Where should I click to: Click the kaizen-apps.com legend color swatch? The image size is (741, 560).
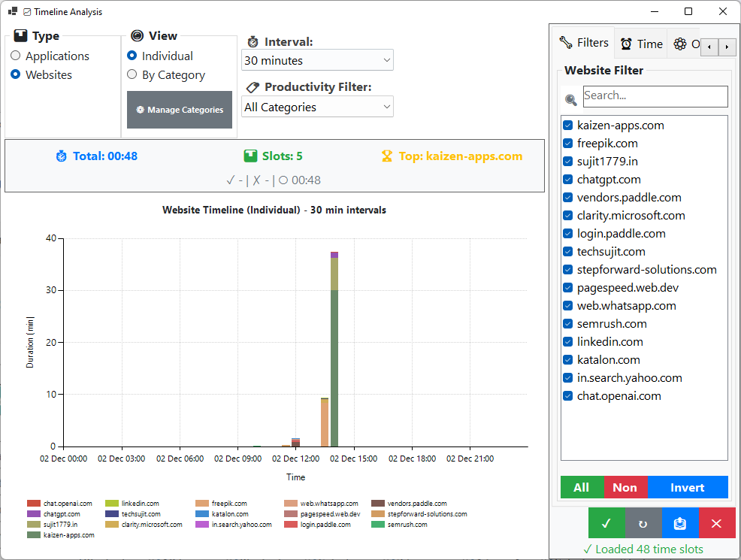[34, 535]
